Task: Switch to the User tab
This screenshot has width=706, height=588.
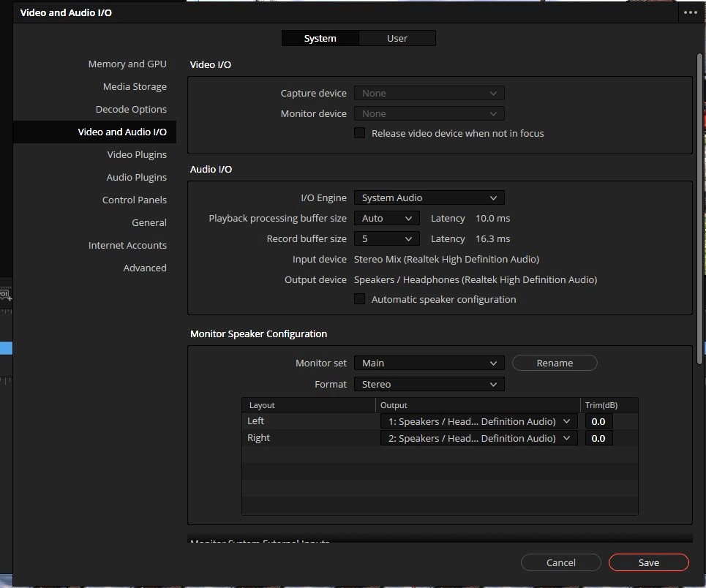Action: (x=397, y=38)
